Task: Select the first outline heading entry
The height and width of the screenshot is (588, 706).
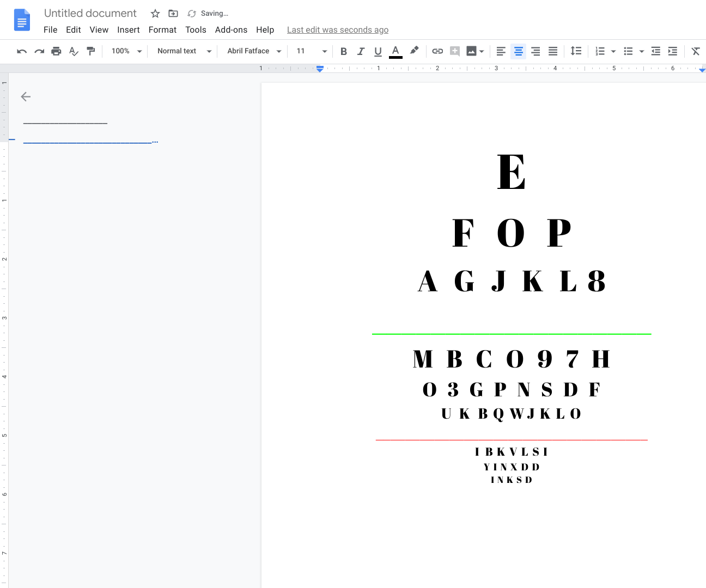Action: tap(65, 123)
